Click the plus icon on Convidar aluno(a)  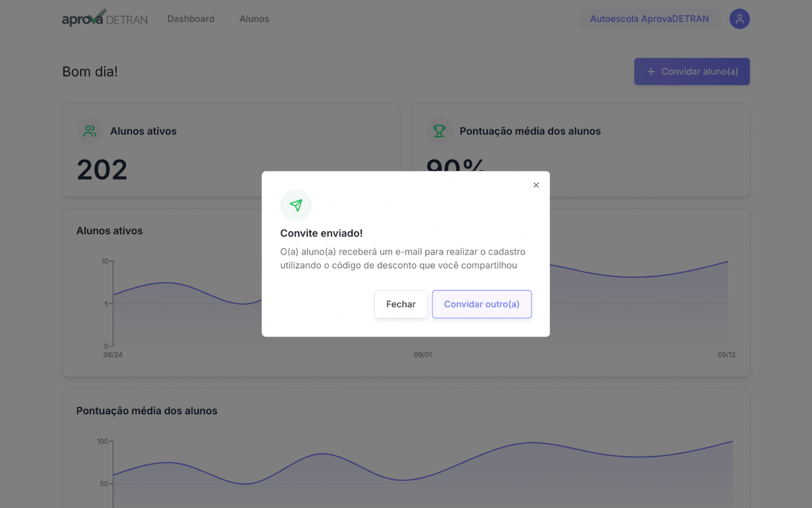click(x=651, y=72)
